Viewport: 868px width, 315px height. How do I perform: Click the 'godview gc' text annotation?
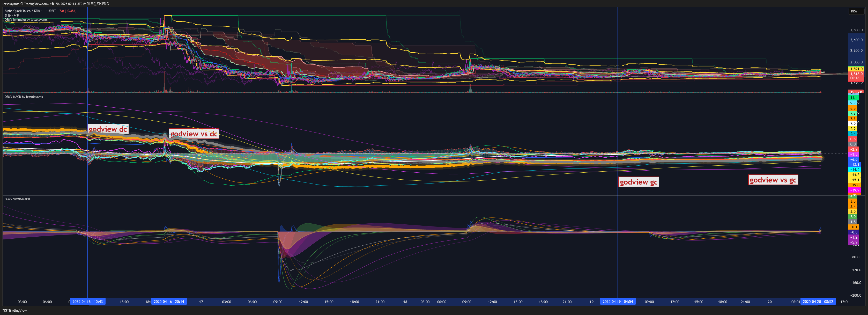pos(639,182)
